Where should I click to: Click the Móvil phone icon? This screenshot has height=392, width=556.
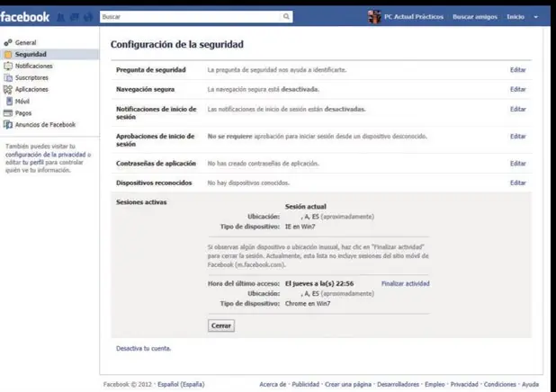9,102
